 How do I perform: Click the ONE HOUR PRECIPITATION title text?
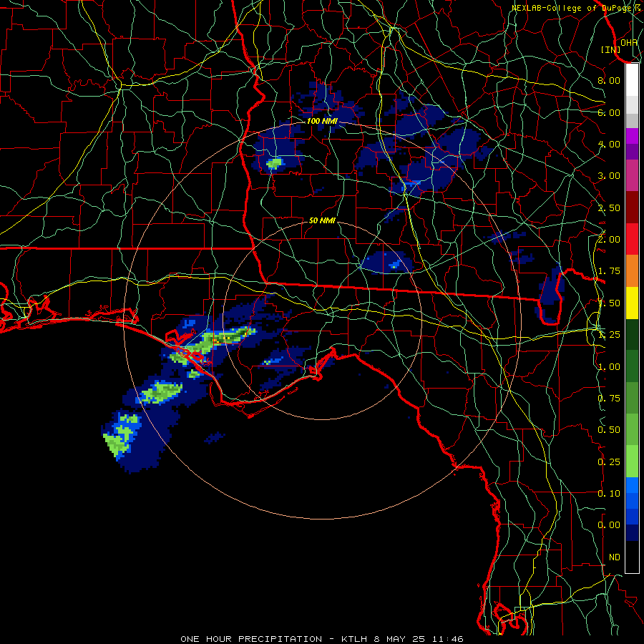(251, 639)
